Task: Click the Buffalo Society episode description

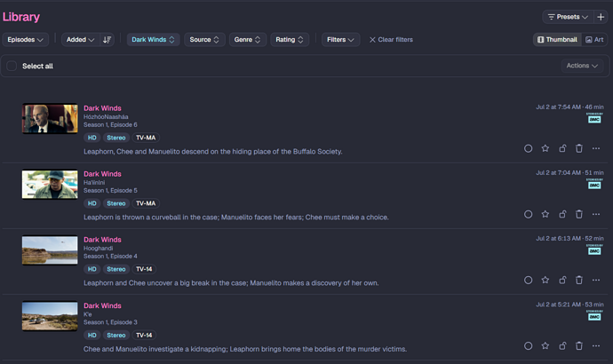Action: 213,152
